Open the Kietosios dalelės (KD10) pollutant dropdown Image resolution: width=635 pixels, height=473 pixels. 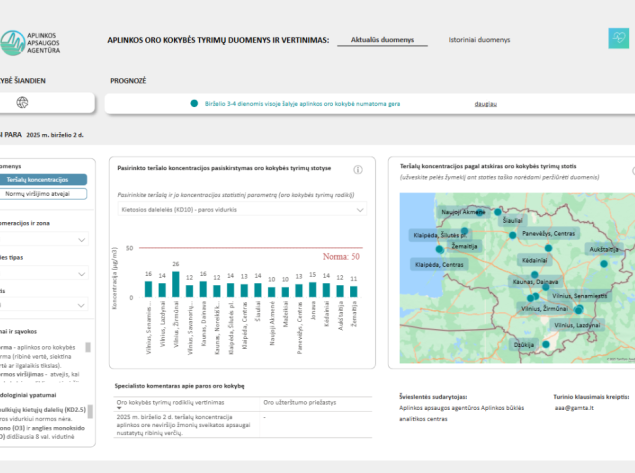point(242,209)
